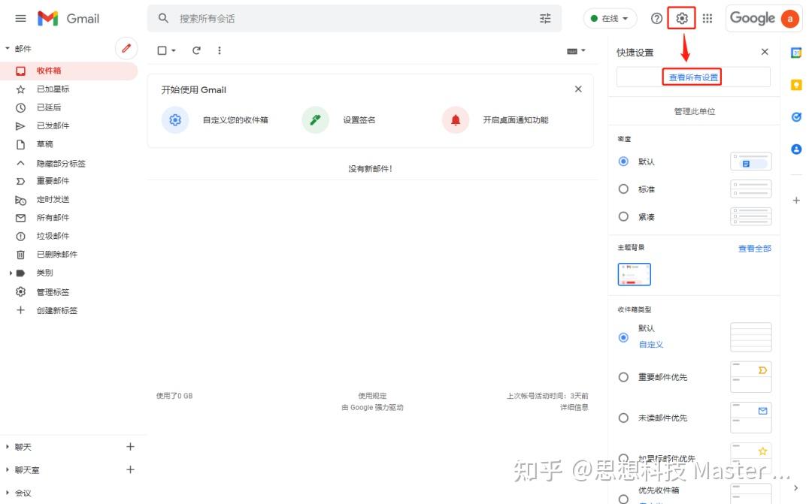Click the customize inbox gear icon
This screenshot has width=812, height=504.
[175, 120]
